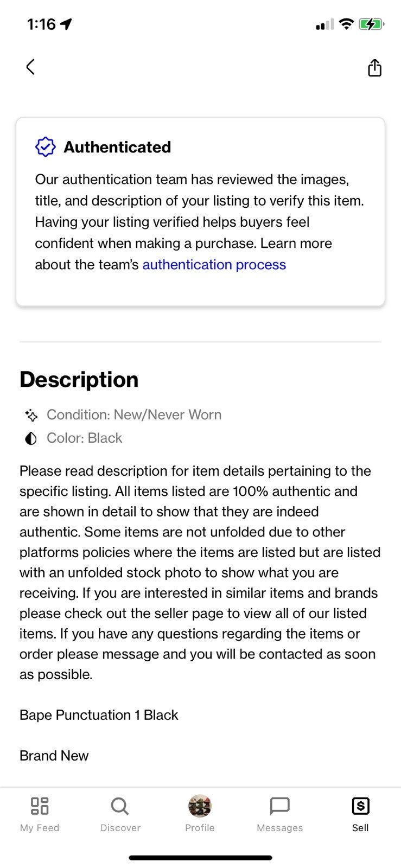Tap the location arrow beside the time
The width and height of the screenshot is (401, 868).
[66, 24]
